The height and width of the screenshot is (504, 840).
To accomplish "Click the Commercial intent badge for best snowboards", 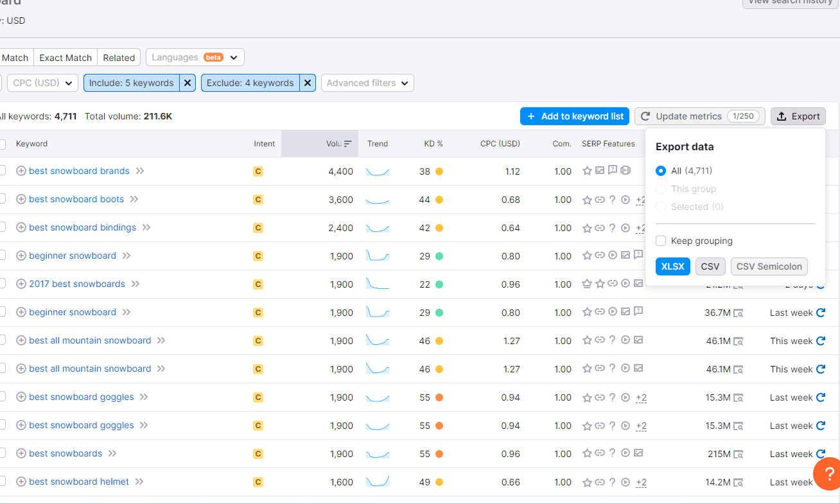I will [x=258, y=453].
